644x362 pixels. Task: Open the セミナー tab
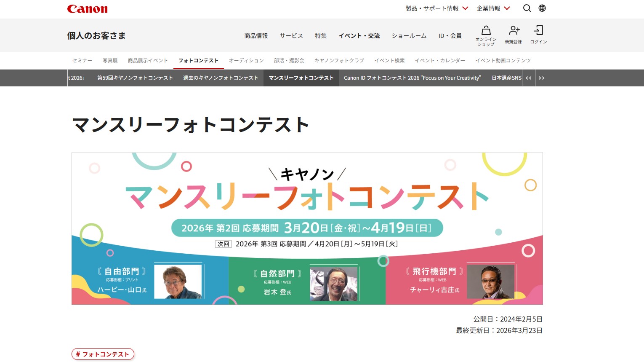tap(82, 61)
